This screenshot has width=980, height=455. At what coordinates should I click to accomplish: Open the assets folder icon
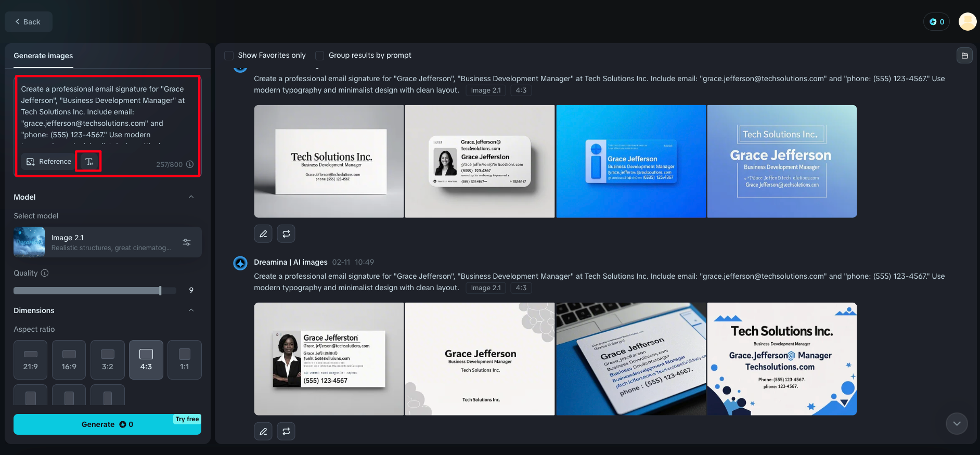[965, 56]
